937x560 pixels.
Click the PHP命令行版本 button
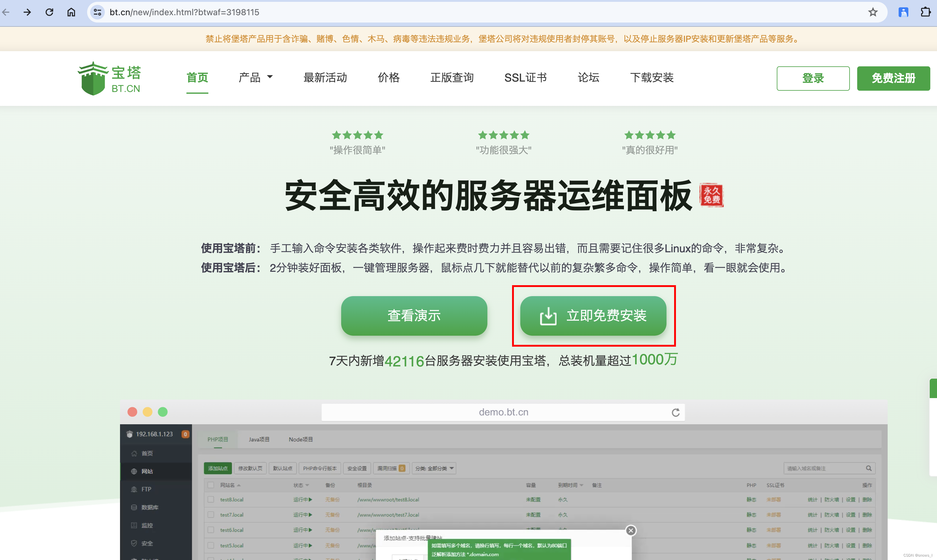(x=320, y=468)
